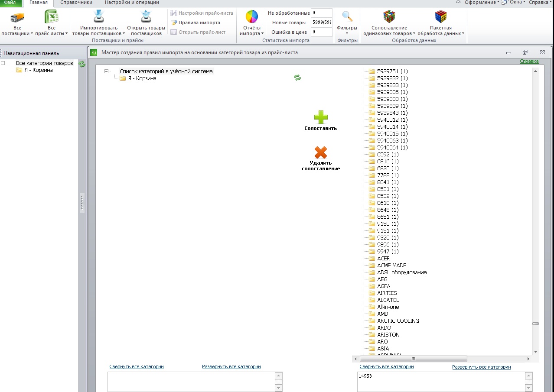The height and width of the screenshot is (392, 554).
Task: Select the ACME MADE folder
Action: coord(392,266)
